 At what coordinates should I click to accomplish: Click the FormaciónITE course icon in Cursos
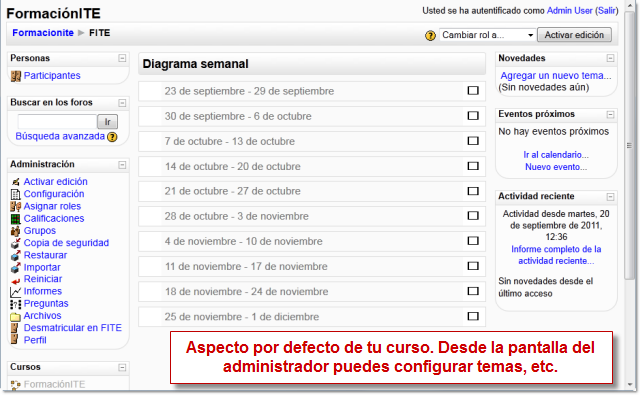click(x=16, y=384)
